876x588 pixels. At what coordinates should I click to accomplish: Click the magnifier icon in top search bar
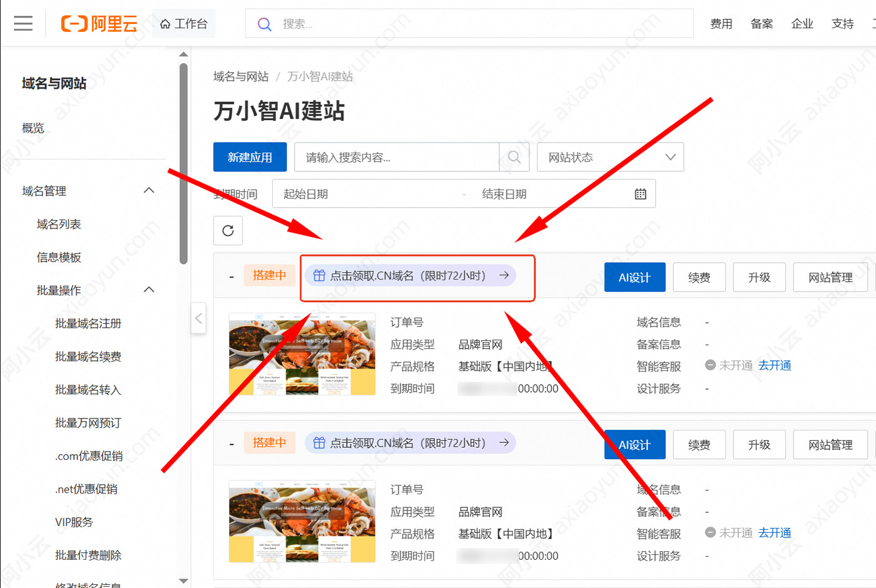[265, 24]
